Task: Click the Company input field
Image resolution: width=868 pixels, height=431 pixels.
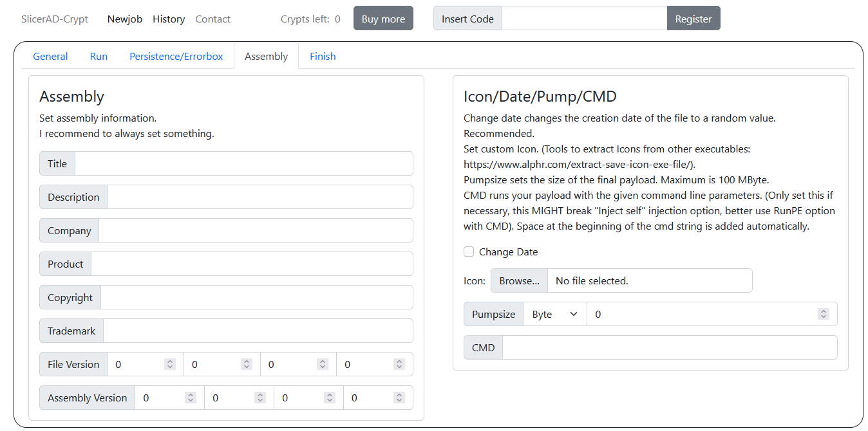Action: click(256, 230)
